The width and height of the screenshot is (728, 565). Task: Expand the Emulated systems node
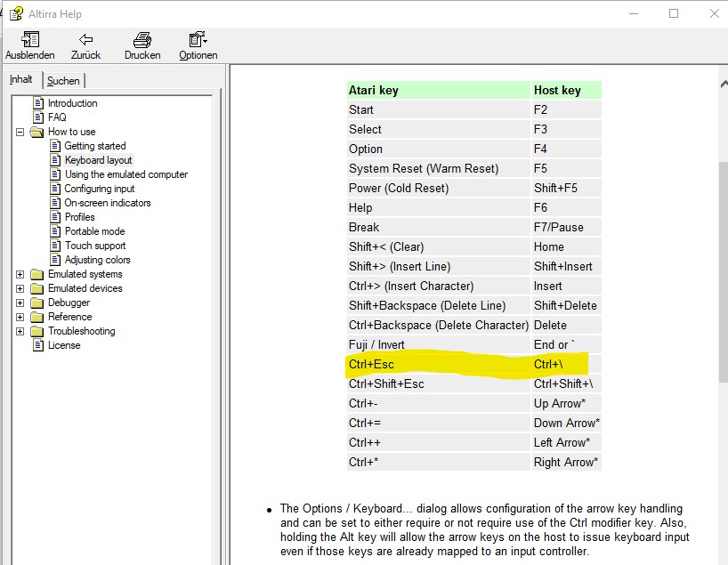[20, 274]
